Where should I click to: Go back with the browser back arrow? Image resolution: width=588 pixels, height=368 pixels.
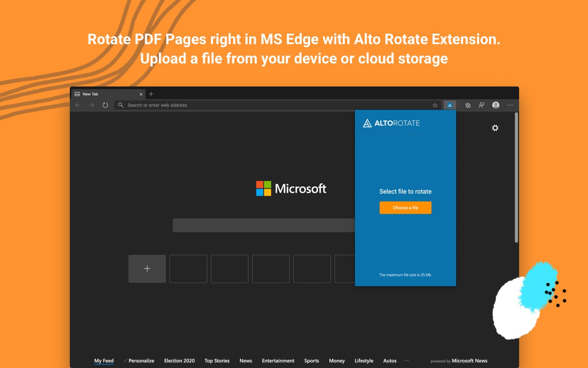[x=78, y=105]
